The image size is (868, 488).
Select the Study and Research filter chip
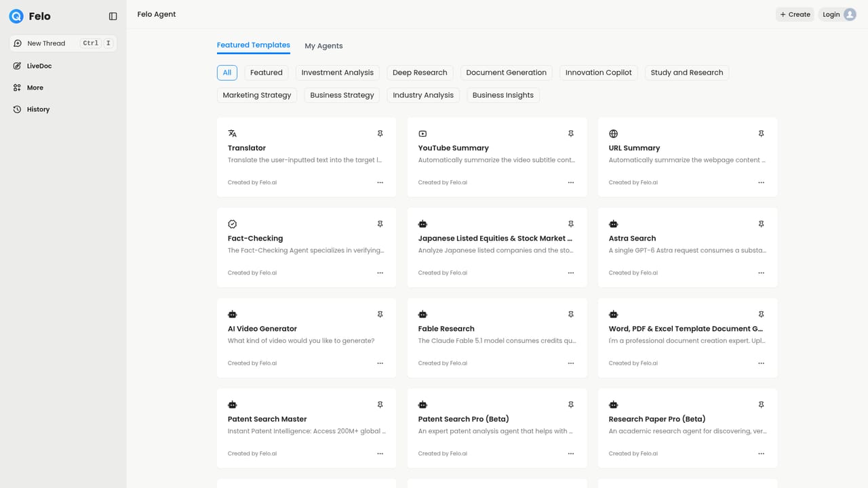(x=687, y=73)
